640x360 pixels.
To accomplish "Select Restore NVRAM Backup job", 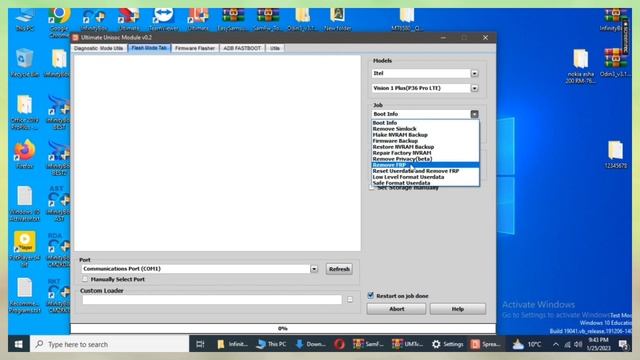I will coord(425,147).
